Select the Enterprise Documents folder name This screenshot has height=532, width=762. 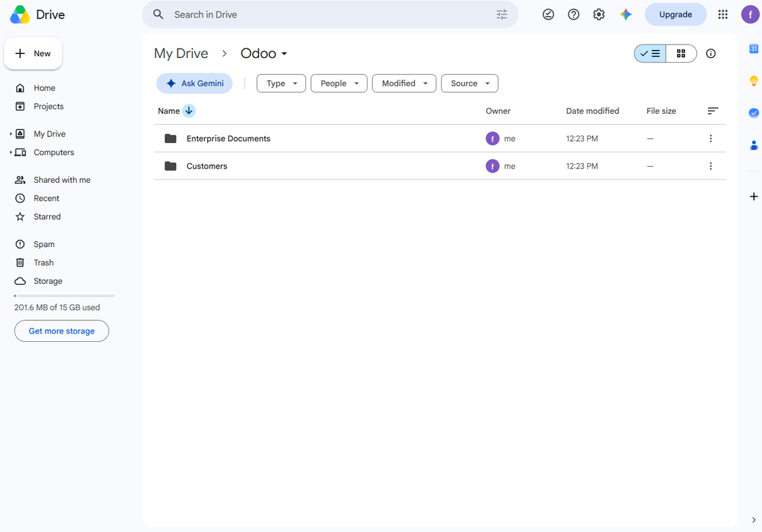point(229,138)
